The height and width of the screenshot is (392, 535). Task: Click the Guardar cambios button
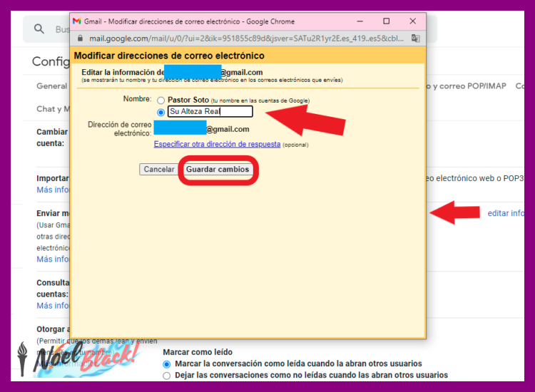[218, 170]
